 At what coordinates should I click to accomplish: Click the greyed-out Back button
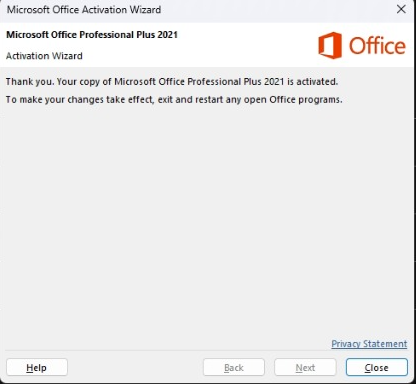click(234, 367)
